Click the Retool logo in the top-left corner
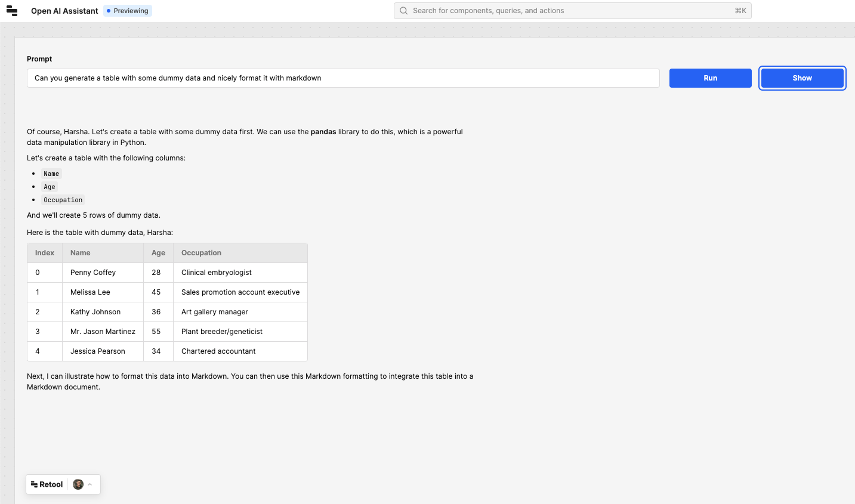This screenshot has height=504, width=855. tap(12, 10)
